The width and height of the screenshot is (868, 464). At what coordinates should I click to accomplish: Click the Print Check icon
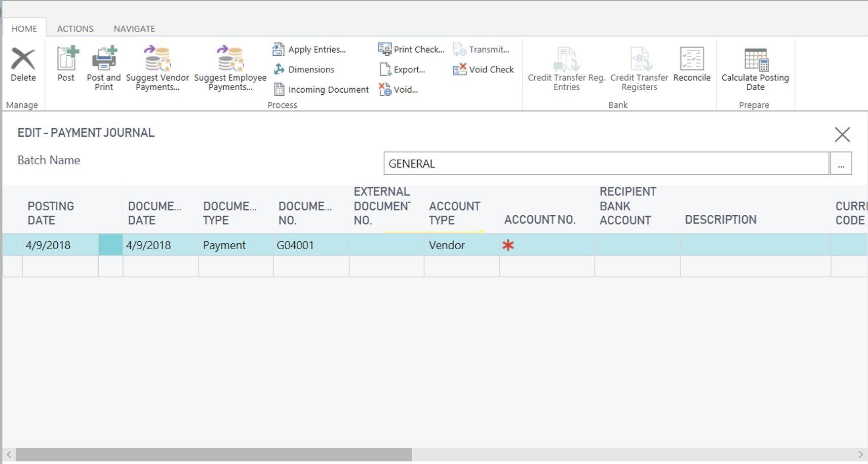411,49
